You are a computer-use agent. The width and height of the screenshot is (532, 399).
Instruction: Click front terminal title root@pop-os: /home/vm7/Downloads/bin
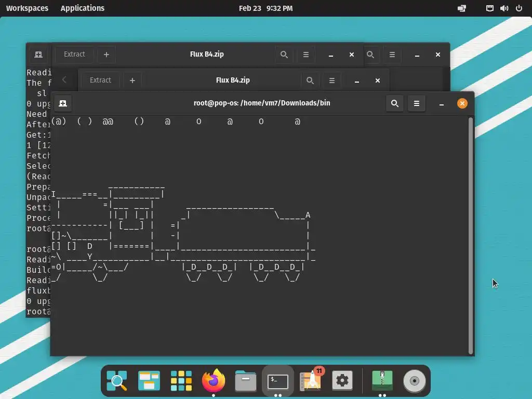tap(262, 103)
